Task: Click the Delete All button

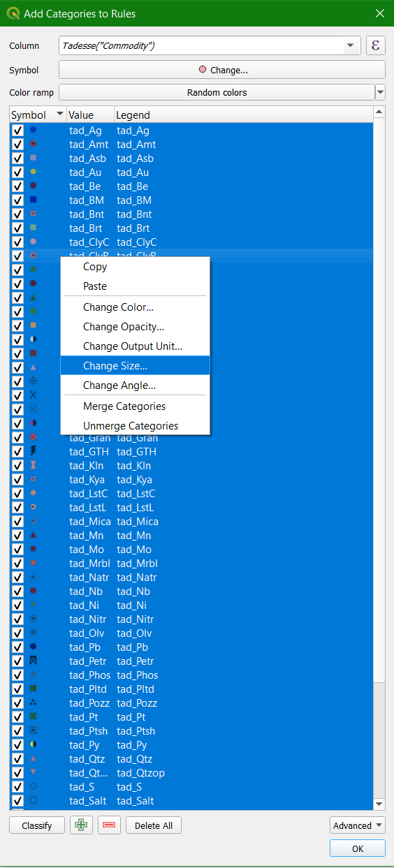Action: (154, 825)
